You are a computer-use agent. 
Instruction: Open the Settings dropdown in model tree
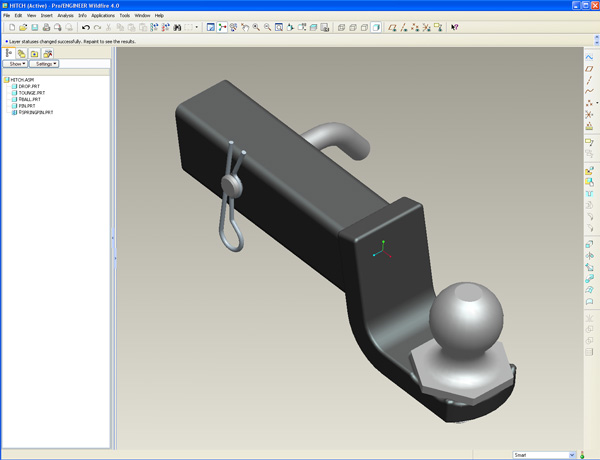click(x=46, y=63)
